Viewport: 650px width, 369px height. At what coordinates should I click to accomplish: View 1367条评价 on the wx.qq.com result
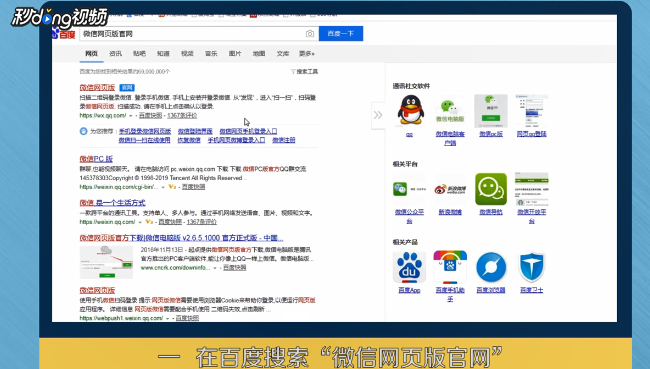[182, 116]
